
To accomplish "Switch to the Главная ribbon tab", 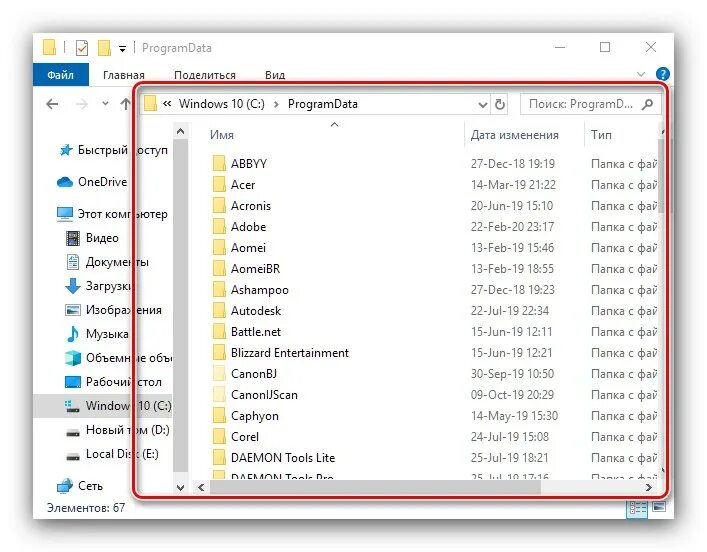I will [124, 75].
